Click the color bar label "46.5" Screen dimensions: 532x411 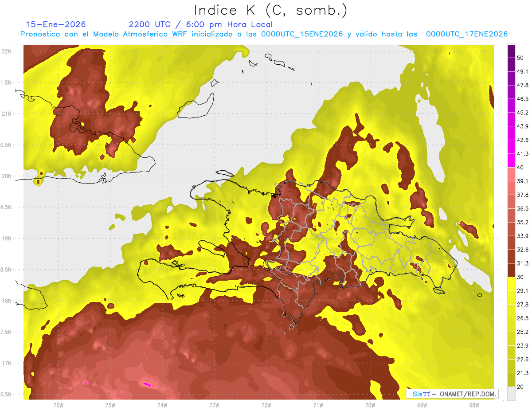pos(523,99)
